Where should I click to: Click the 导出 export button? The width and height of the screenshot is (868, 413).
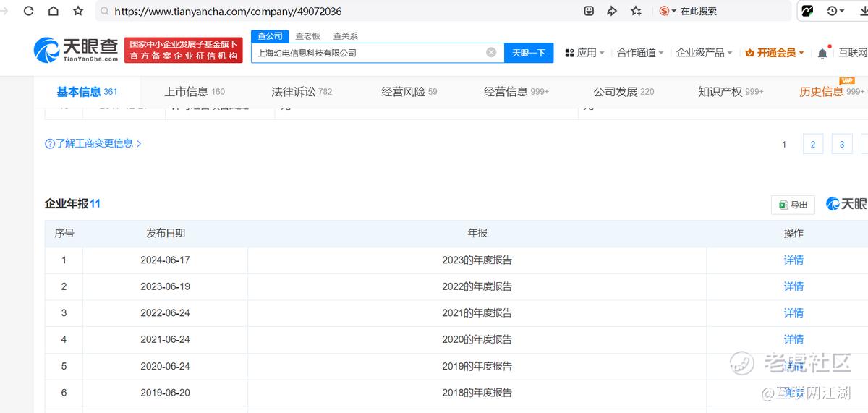(x=793, y=205)
